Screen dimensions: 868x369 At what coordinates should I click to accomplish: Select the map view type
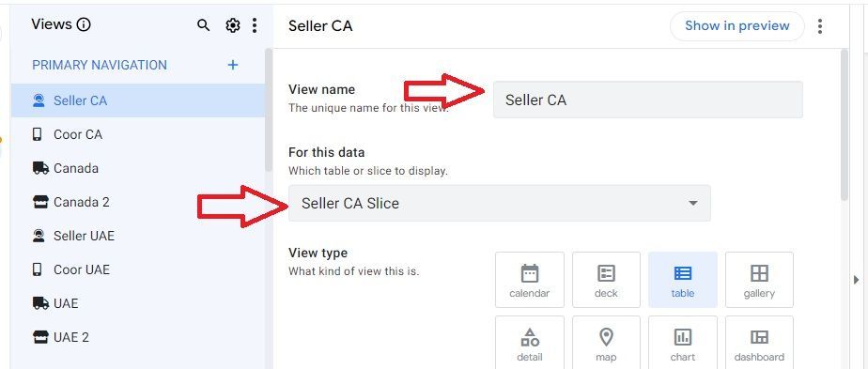pyautogui.click(x=606, y=343)
